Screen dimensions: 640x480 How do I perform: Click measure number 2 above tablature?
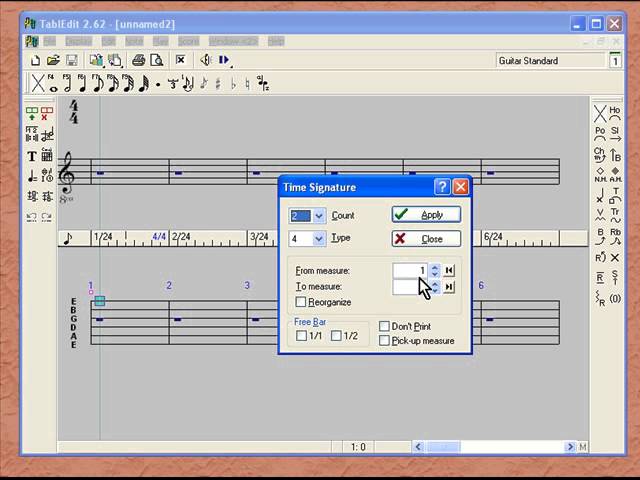[x=169, y=285]
